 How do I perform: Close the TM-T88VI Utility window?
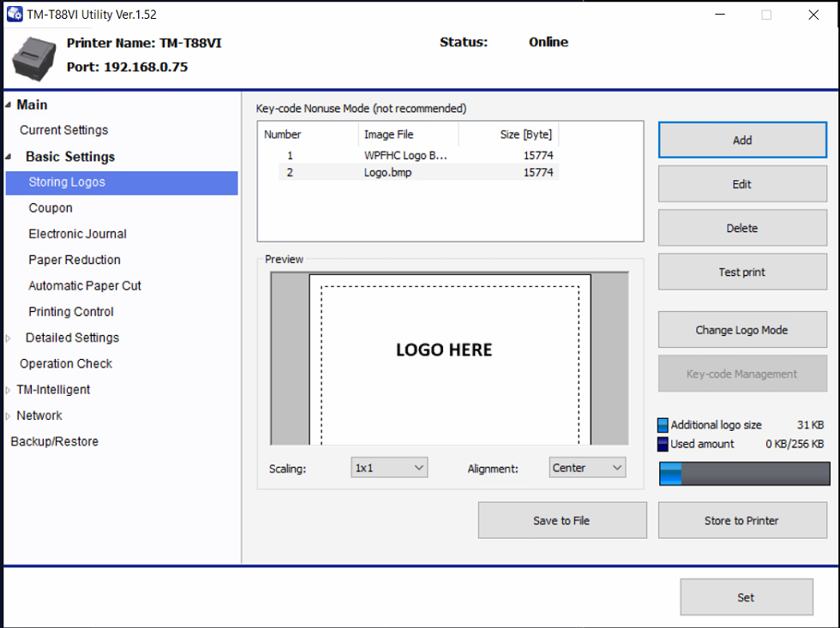tap(813, 15)
